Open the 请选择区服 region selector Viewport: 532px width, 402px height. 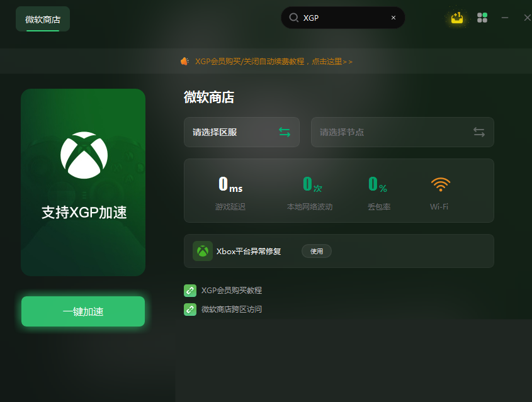pyautogui.click(x=242, y=132)
